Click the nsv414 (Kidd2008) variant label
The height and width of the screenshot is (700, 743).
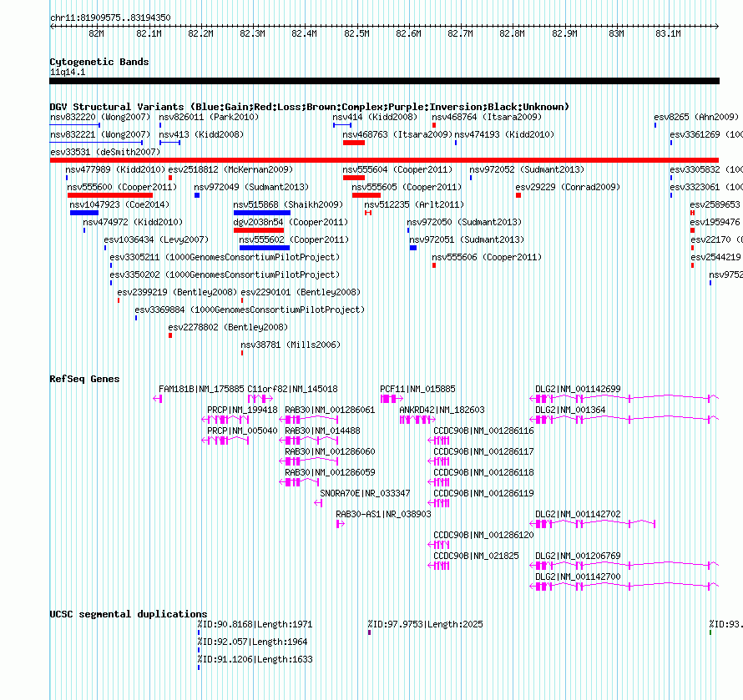click(375, 117)
